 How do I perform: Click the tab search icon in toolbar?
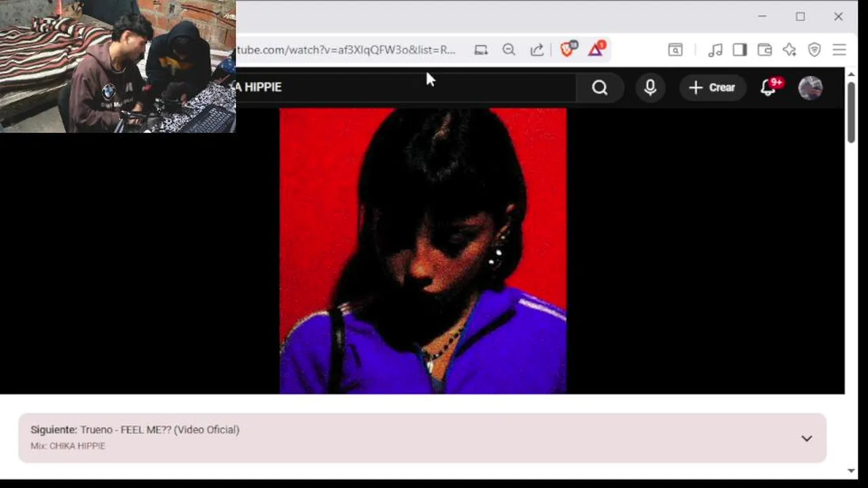675,50
